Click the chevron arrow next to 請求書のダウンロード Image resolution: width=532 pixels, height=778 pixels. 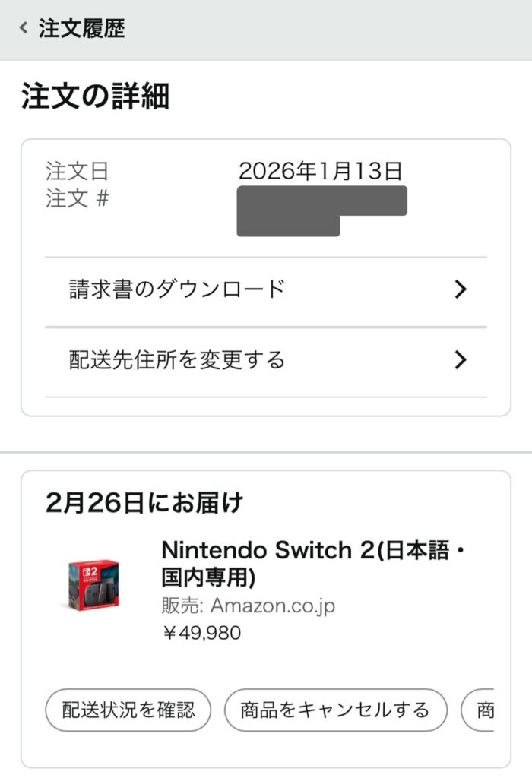[460, 289]
